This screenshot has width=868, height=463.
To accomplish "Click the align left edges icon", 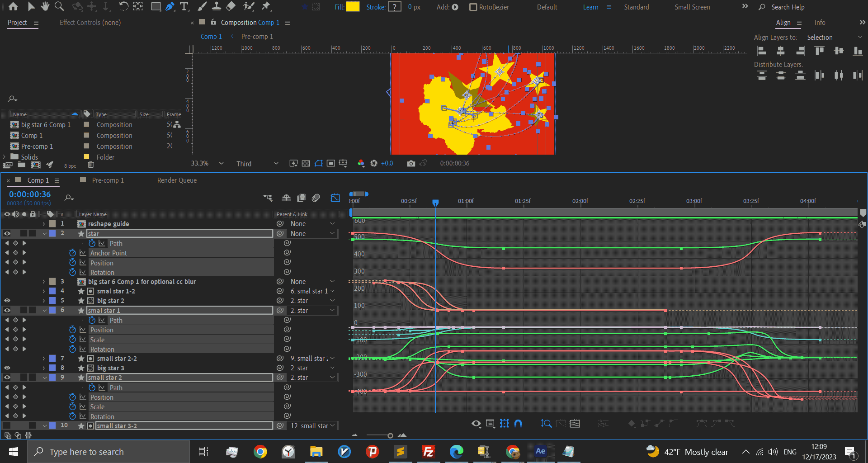I will (x=762, y=51).
